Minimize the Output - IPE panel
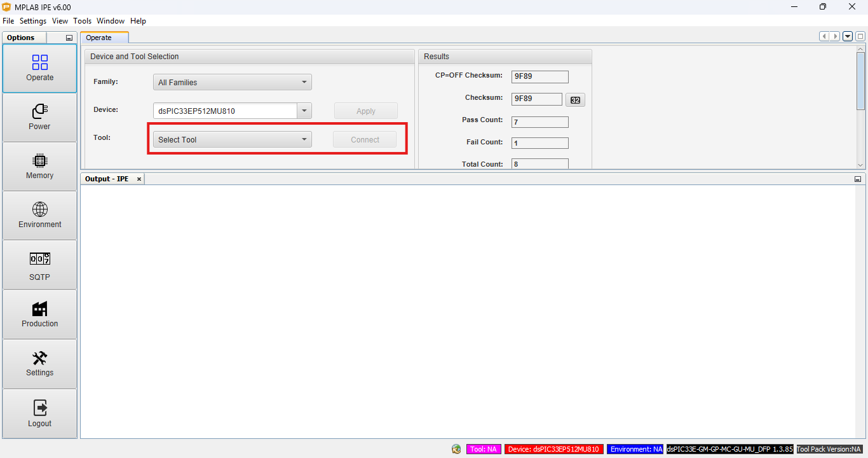The width and height of the screenshot is (868, 458). (858, 179)
